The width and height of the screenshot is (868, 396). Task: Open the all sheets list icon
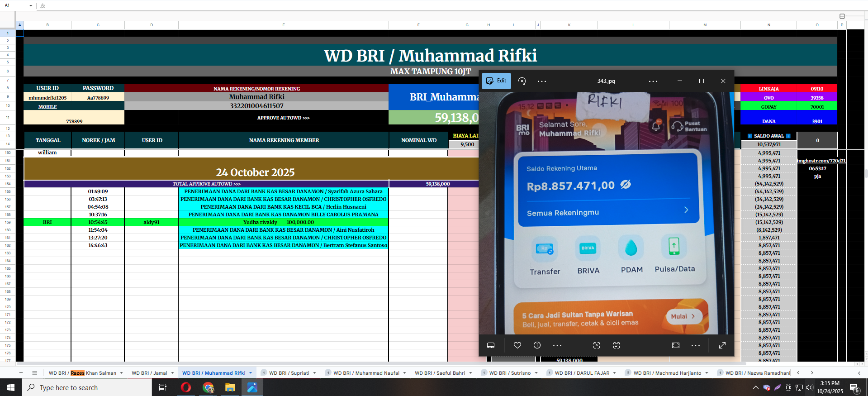34,373
